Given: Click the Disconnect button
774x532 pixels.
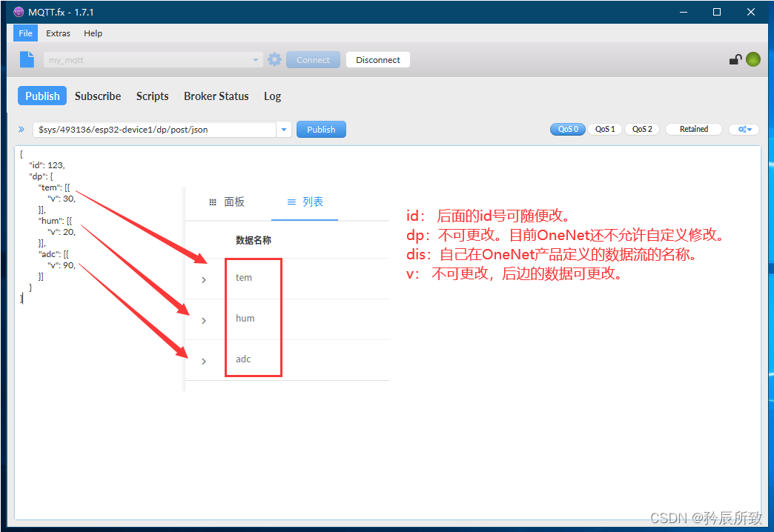Looking at the screenshot, I should click(377, 60).
